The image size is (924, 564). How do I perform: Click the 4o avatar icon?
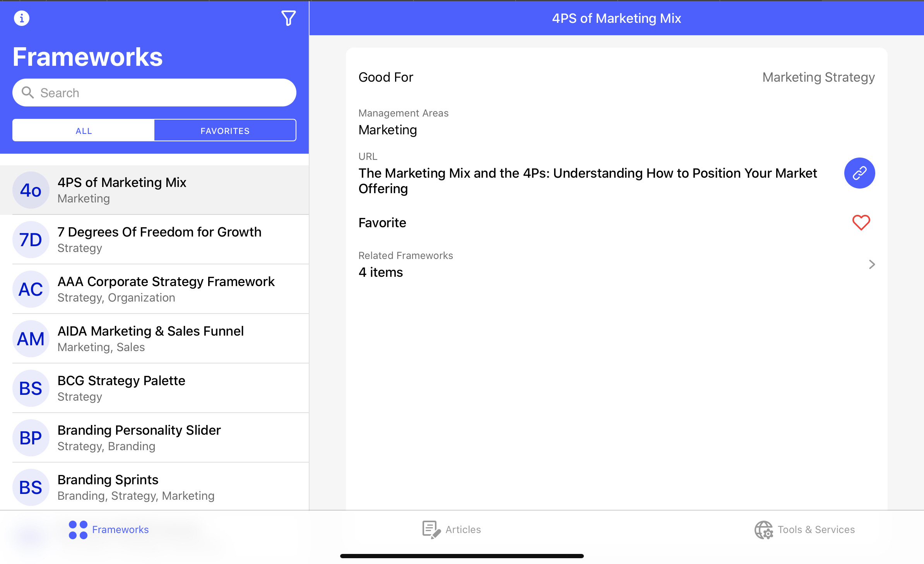point(31,190)
